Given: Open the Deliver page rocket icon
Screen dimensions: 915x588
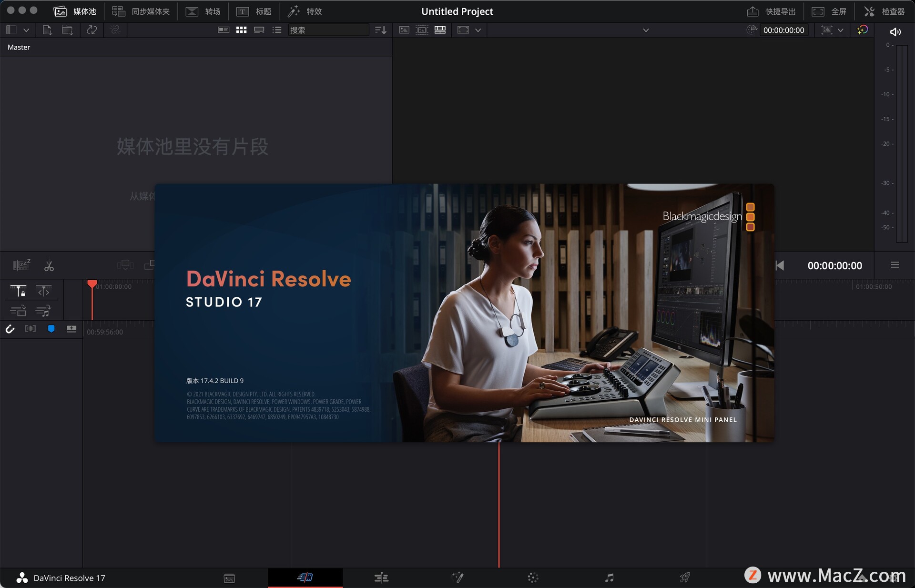Looking at the screenshot, I should tap(685, 578).
